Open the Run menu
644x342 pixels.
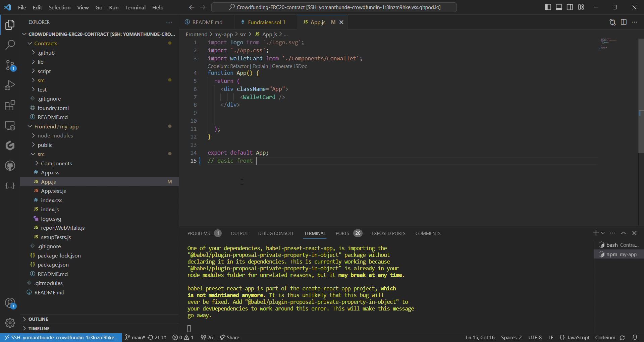(114, 7)
